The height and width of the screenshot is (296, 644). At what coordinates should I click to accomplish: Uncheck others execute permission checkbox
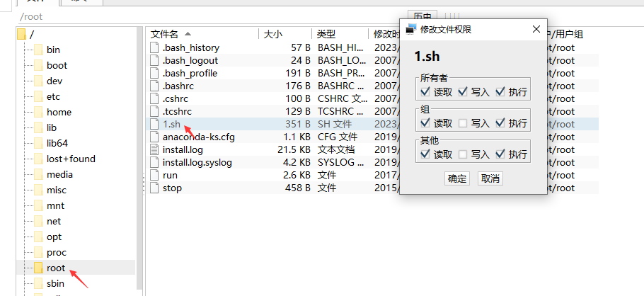tap(500, 154)
